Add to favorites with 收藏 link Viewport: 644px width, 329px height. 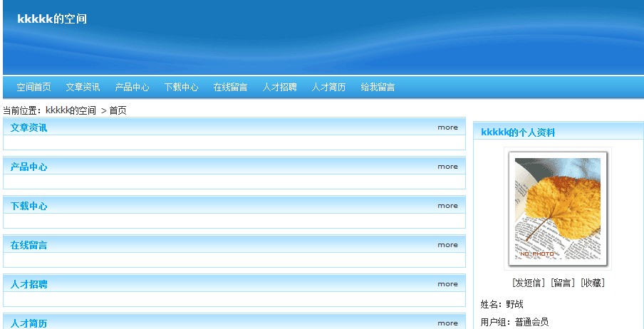[592, 283]
